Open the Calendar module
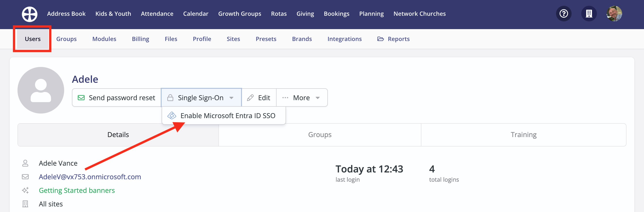 (x=196, y=14)
